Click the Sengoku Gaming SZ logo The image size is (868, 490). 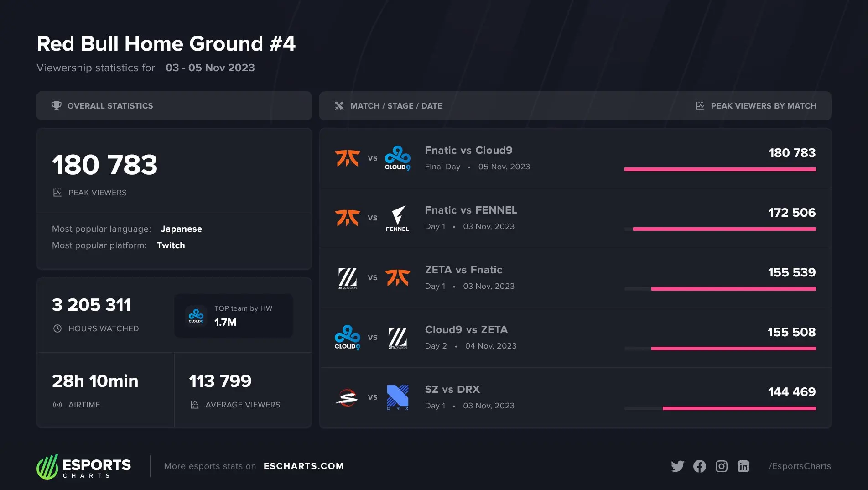point(347,397)
